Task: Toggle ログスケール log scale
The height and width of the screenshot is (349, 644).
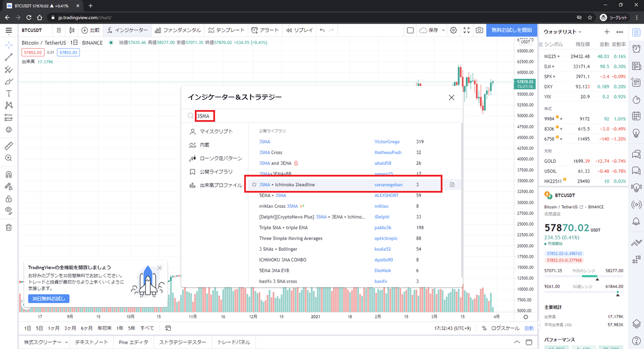Action: (506, 328)
